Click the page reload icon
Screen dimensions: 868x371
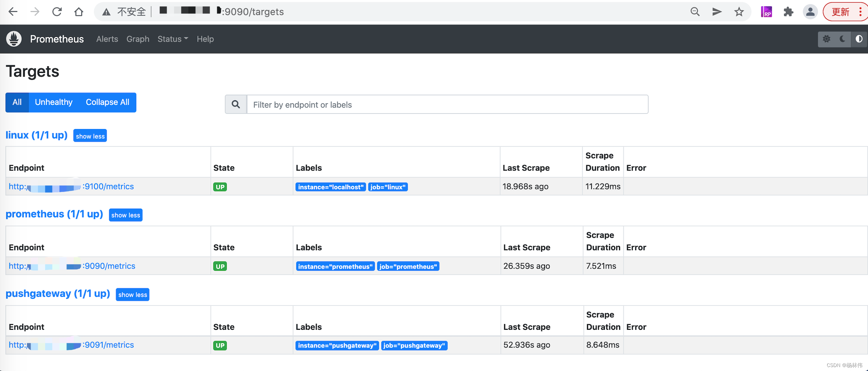(x=57, y=11)
